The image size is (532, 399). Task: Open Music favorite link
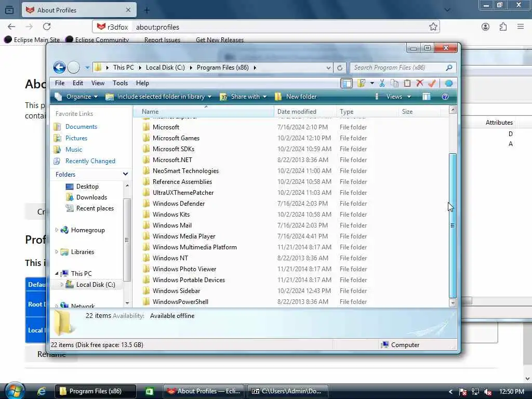pyautogui.click(x=74, y=149)
